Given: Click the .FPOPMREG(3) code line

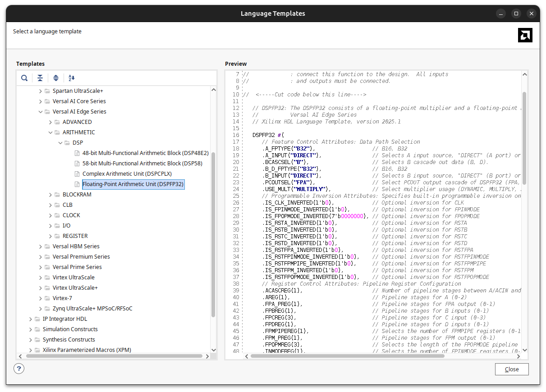Looking at the screenshot, I should [282, 345].
